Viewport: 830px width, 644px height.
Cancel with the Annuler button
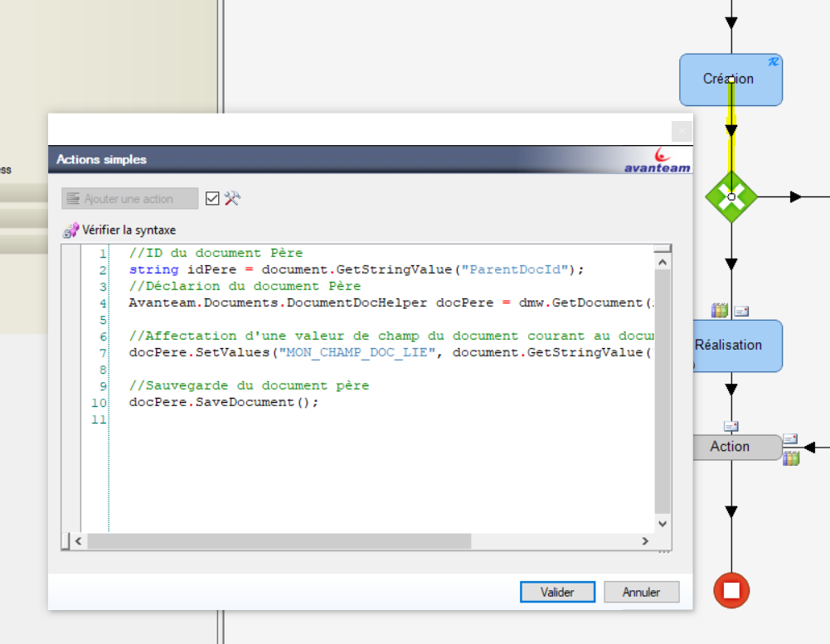click(641, 592)
